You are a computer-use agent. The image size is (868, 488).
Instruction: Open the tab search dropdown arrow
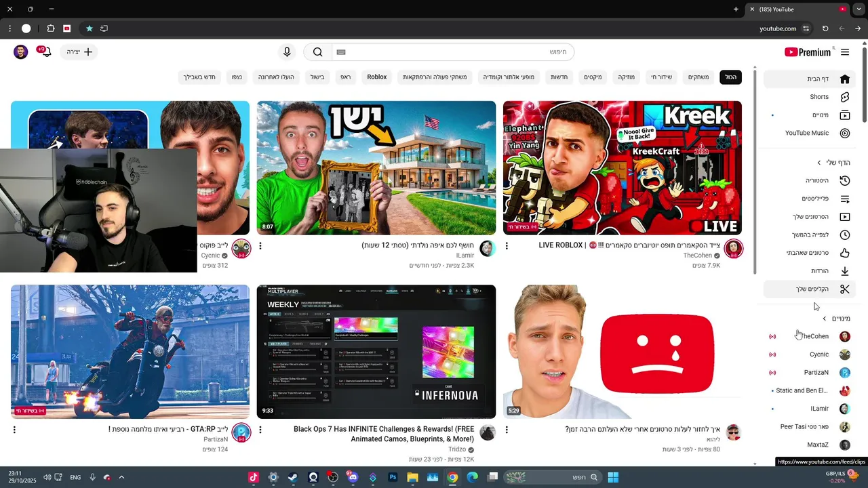[x=859, y=9]
